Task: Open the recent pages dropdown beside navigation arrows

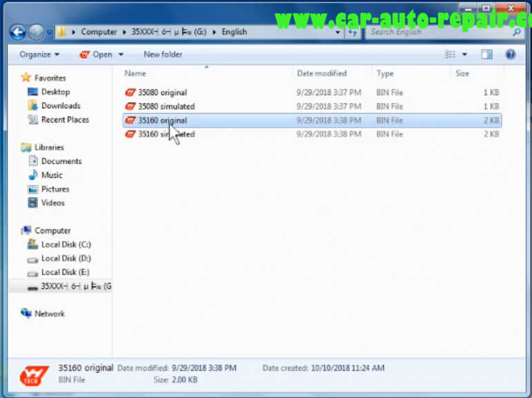Action: 49,32
